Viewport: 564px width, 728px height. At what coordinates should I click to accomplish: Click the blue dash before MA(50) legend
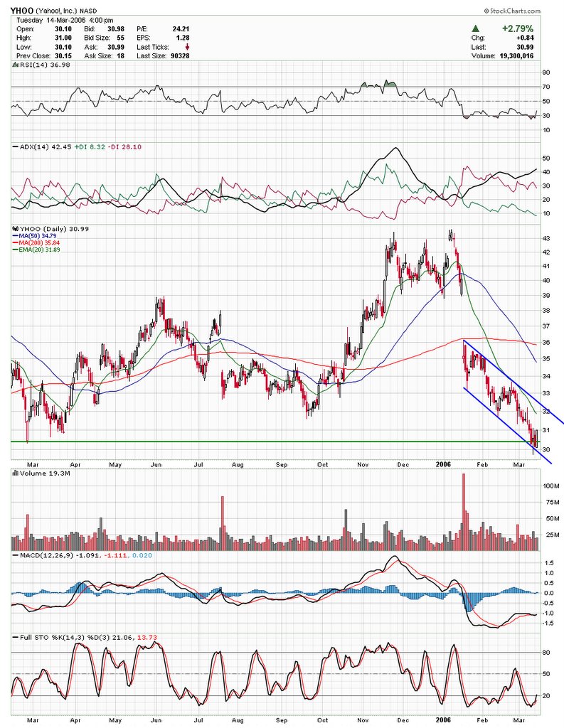(15, 236)
